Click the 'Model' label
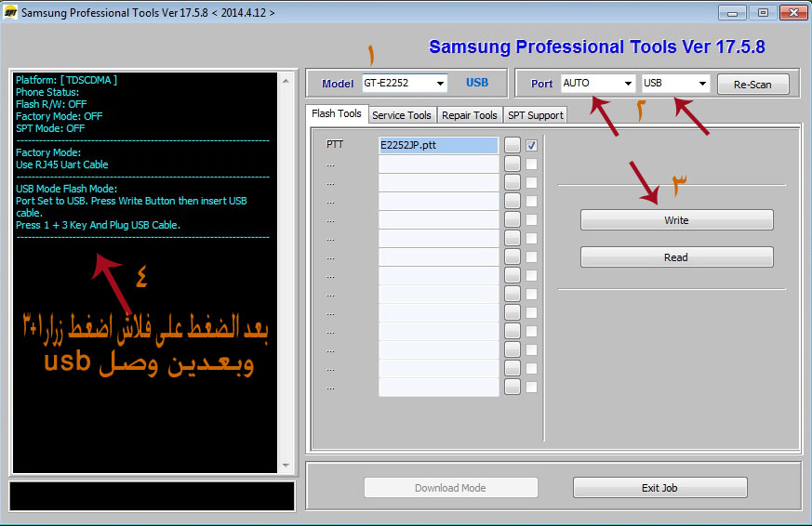812x526 pixels. click(338, 84)
